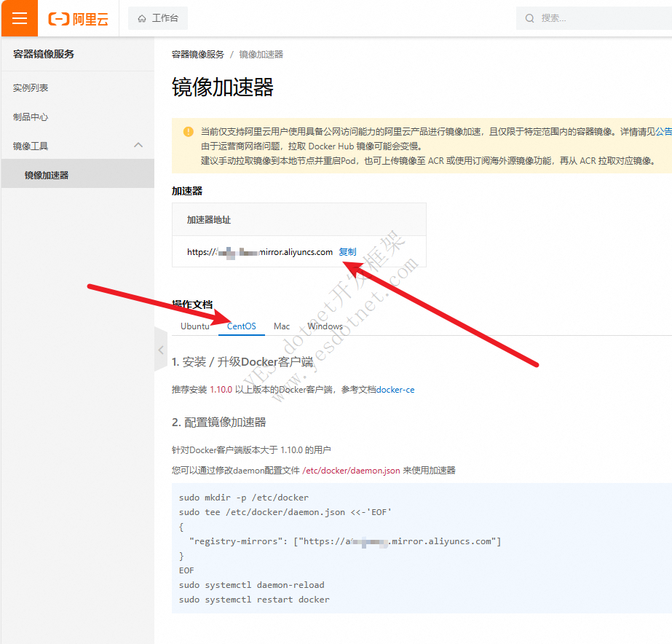Select 镜像加速器 in the sidebar
The width and height of the screenshot is (672, 644).
[78, 175]
